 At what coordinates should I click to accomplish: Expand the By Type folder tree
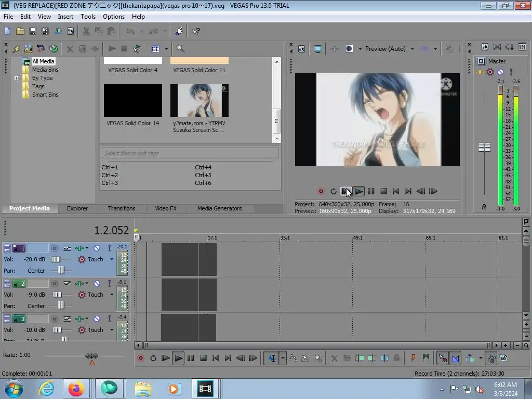coord(16,78)
